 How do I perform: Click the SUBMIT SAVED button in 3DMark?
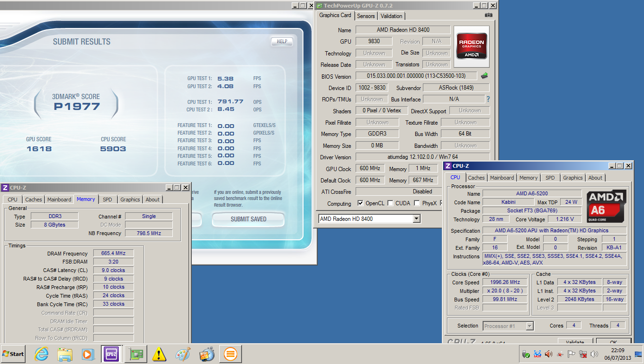(x=248, y=219)
